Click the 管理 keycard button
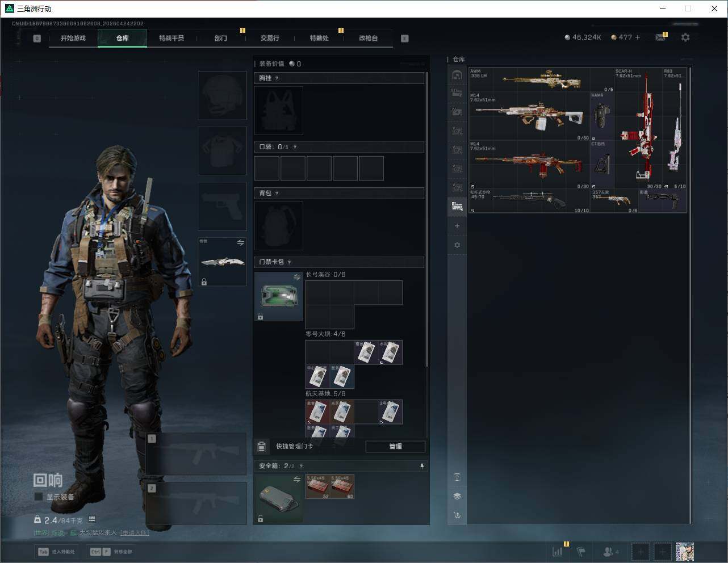This screenshot has width=728, height=563. 395,447
